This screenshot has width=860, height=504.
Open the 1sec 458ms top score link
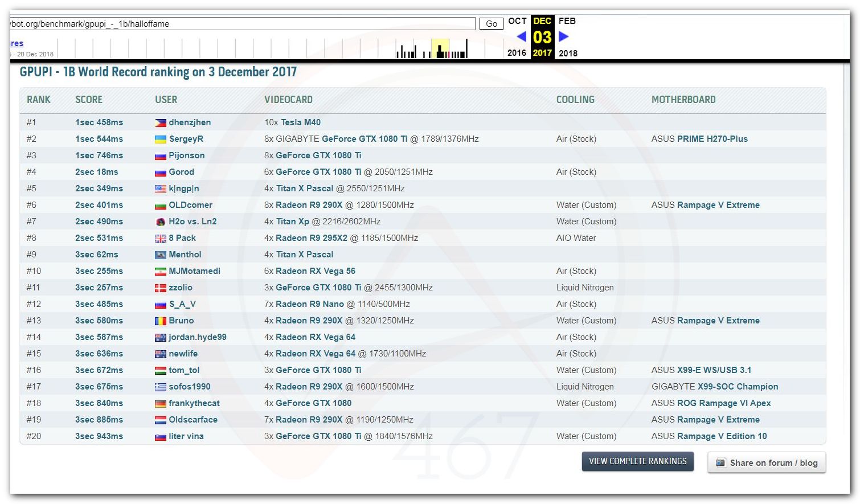tap(99, 122)
